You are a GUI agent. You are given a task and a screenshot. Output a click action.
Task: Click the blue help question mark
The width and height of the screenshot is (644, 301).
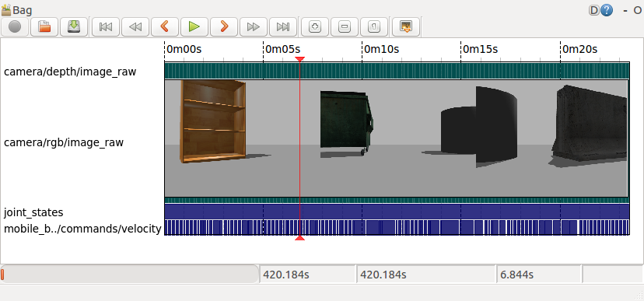(x=607, y=10)
